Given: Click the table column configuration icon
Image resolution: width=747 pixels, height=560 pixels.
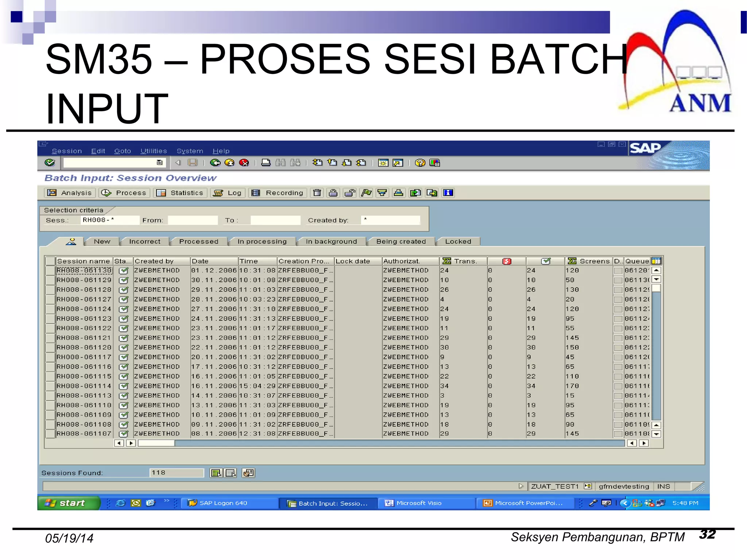Looking at the screenshot, I should pos(656,261).
